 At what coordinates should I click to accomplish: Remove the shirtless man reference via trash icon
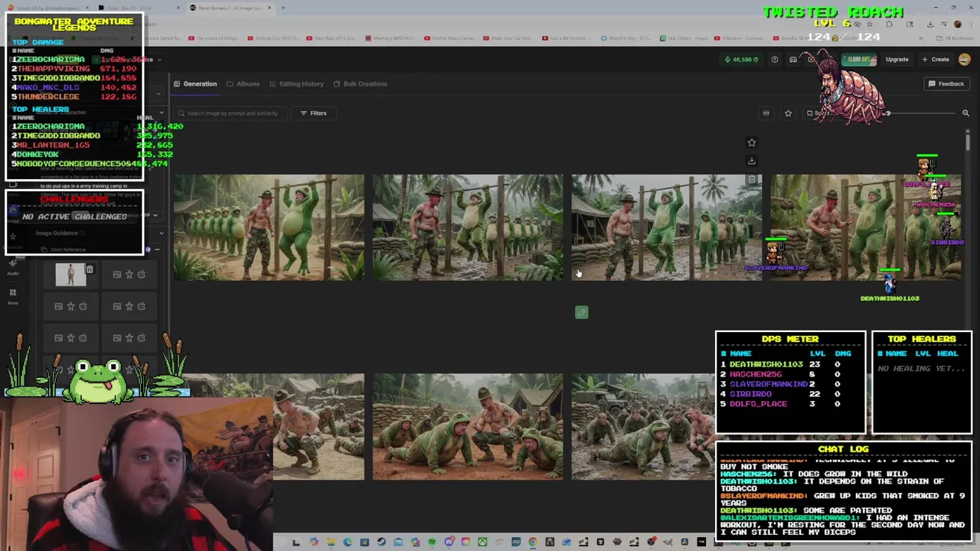[x=90, y=269]
